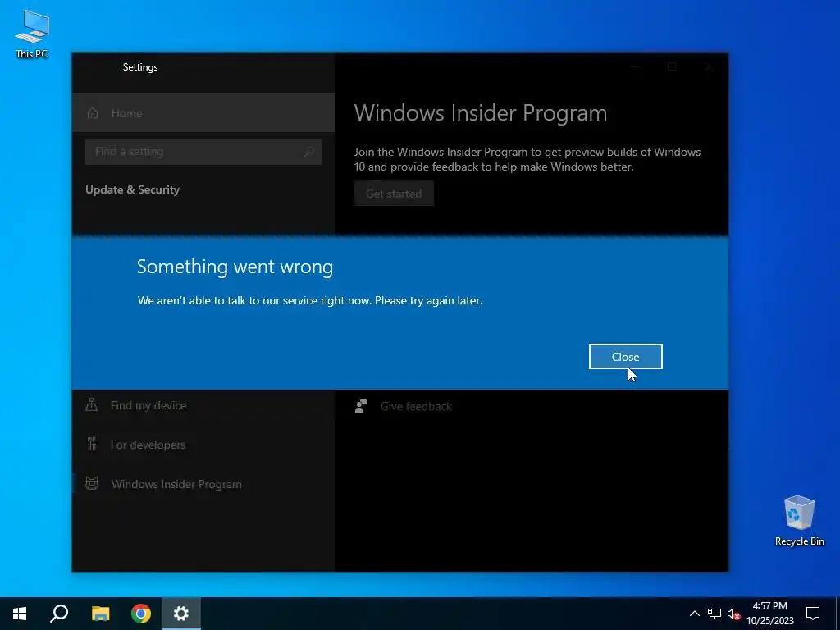Close the Something went wrong dialog
Screen dimensions: 840x630
(625, 356)
